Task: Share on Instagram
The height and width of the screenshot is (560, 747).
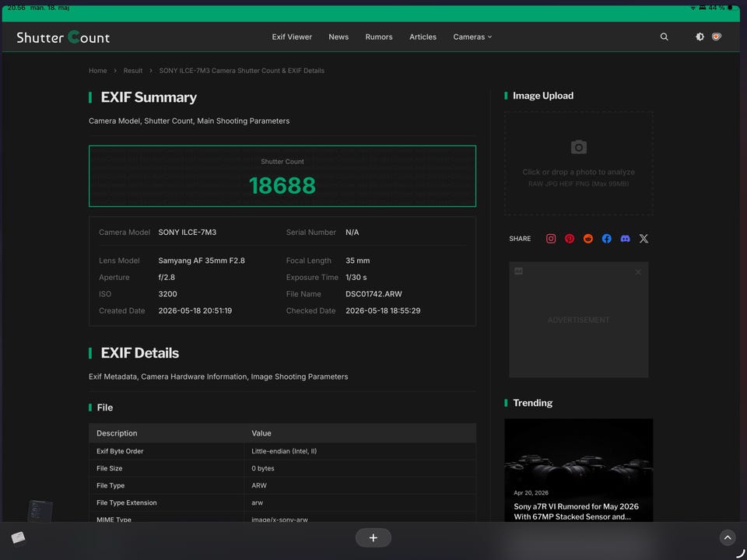Action: (x=551, y=239)
